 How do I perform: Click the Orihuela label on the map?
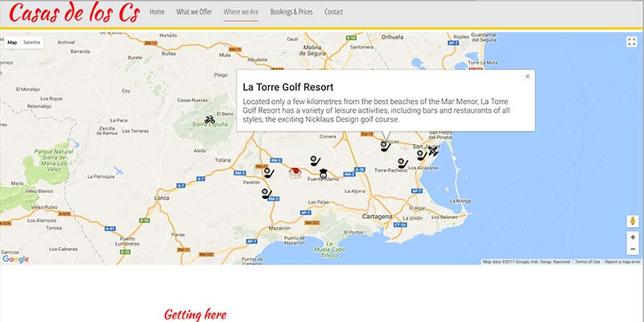click(x=392, y=37)
